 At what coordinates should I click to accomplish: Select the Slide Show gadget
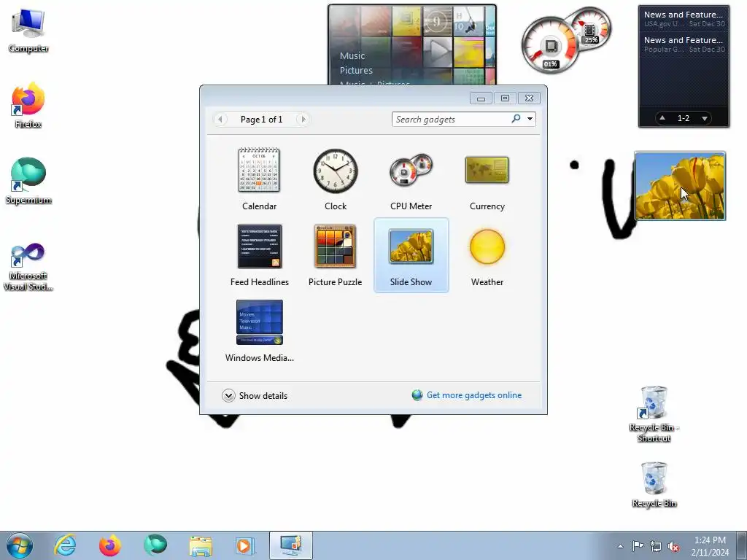click(411, 255)
